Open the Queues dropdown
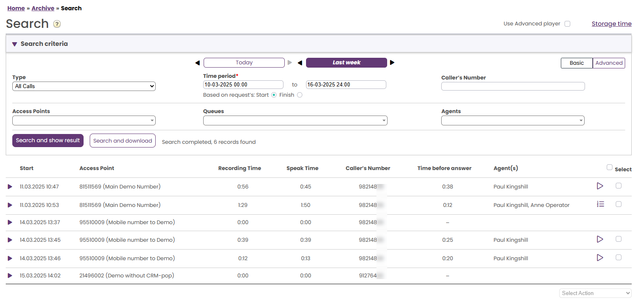The image size is (644, 302). click(x=295, y=120)
